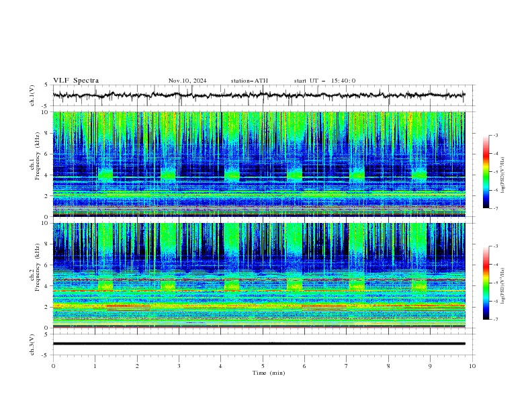Click the time axis tick label "2"
The height and width of the screenshot is (411, 532).
(x=137, y=366)
